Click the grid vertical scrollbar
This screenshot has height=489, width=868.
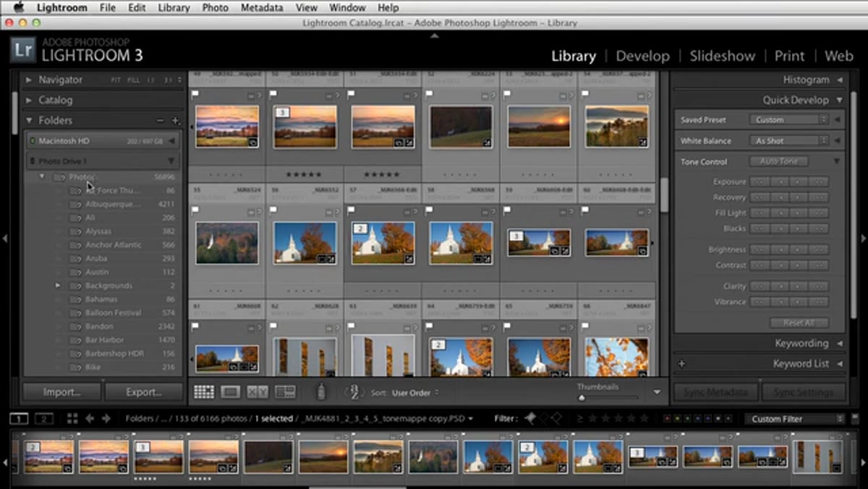(663, 195)
